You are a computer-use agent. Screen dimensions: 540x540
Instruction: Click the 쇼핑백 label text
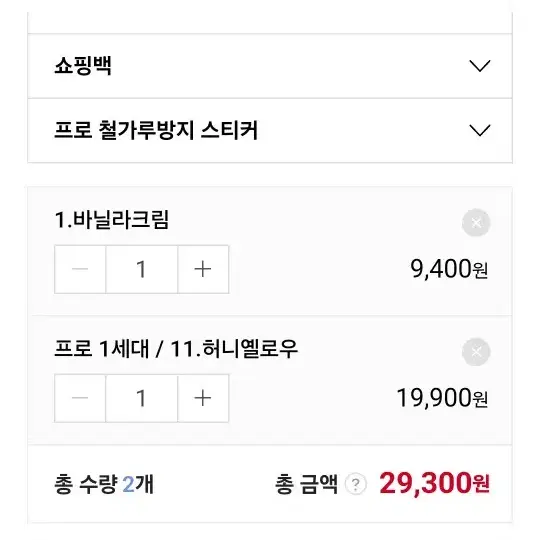83,65
